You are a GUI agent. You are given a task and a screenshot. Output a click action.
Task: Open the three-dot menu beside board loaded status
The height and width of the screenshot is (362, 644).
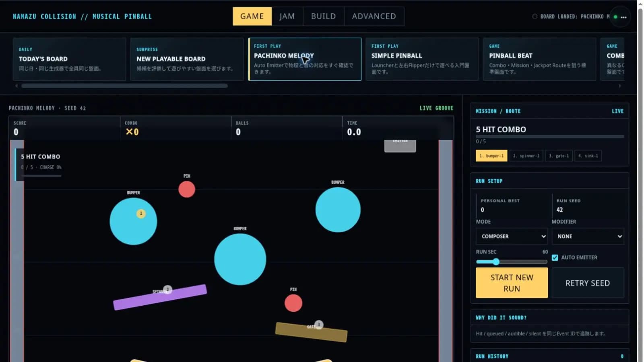pos(623,17)
